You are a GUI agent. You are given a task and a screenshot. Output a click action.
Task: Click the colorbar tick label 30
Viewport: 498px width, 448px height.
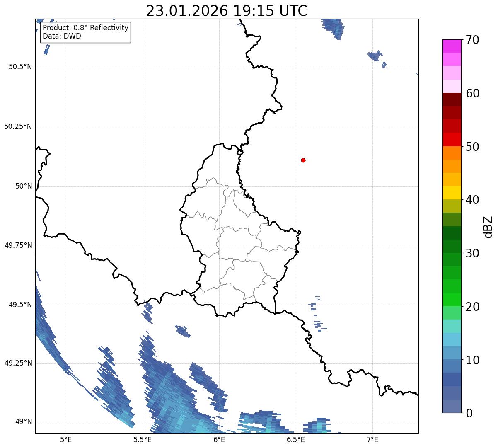point(472,253)
